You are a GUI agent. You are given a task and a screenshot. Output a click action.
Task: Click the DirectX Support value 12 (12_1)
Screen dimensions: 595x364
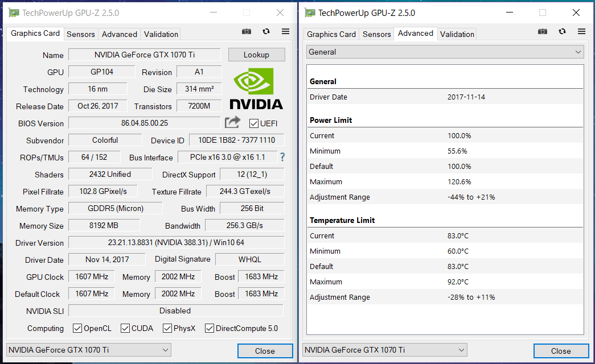click(x=252, y=174)
